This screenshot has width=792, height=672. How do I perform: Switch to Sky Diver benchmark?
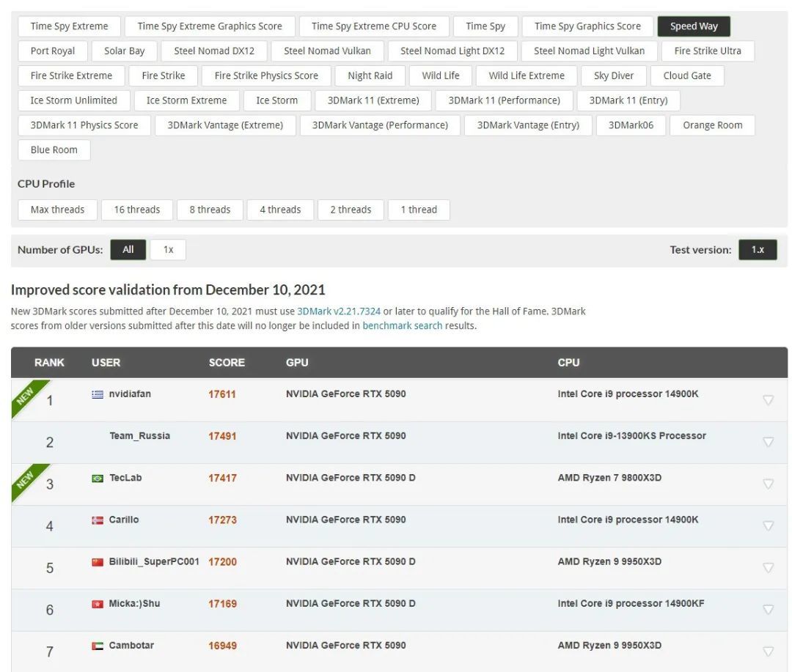pyautogui.click(x=614, y=75)
